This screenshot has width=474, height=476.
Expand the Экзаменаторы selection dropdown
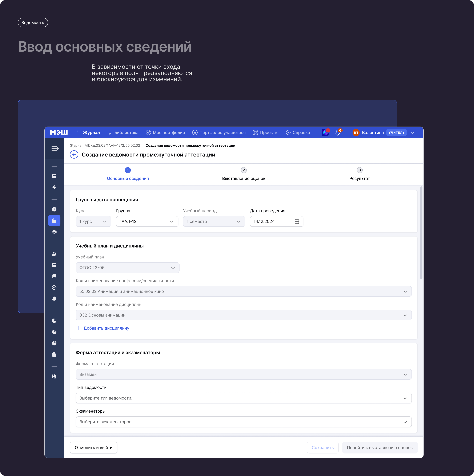pyautogui.click(x=243, y=422)
